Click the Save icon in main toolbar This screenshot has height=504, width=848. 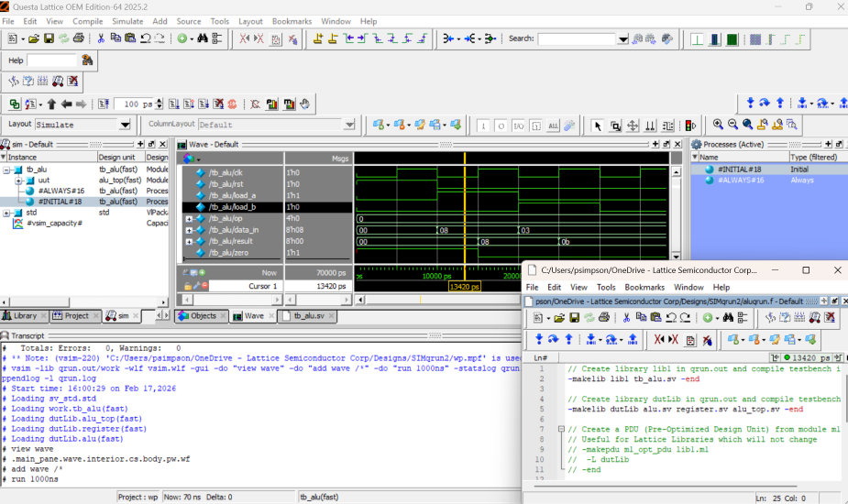click(49, 38)
